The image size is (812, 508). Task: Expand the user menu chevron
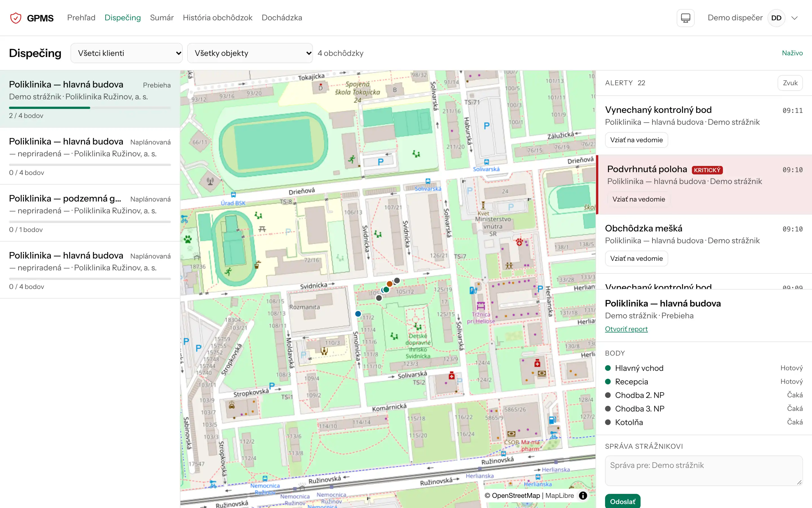click(x=794, y=18)
